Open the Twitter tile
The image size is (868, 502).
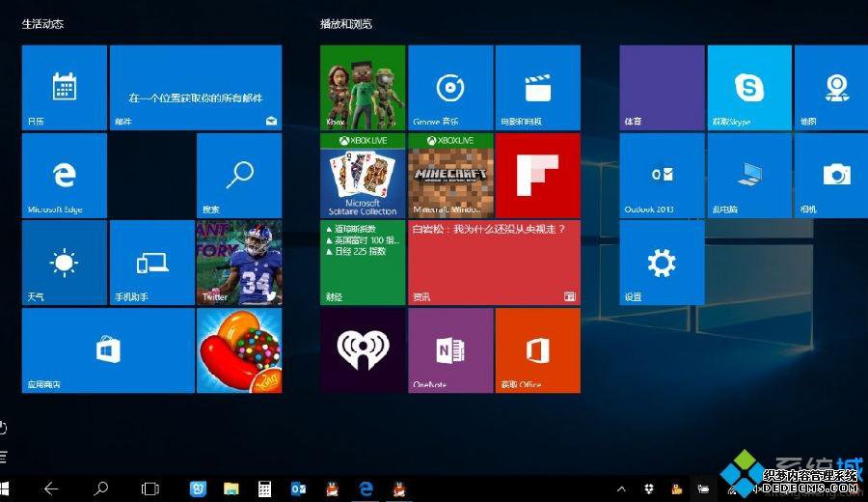tap(239, 263)
